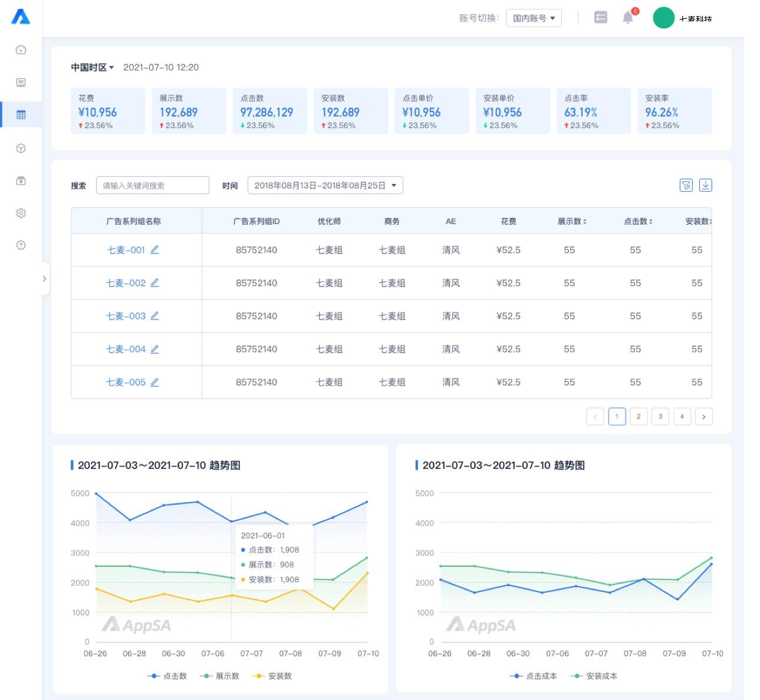Image resolution: width=760 pixels, height=700 pixels.
Task: Go to pagination page 3
Action: tap(660, 416)
